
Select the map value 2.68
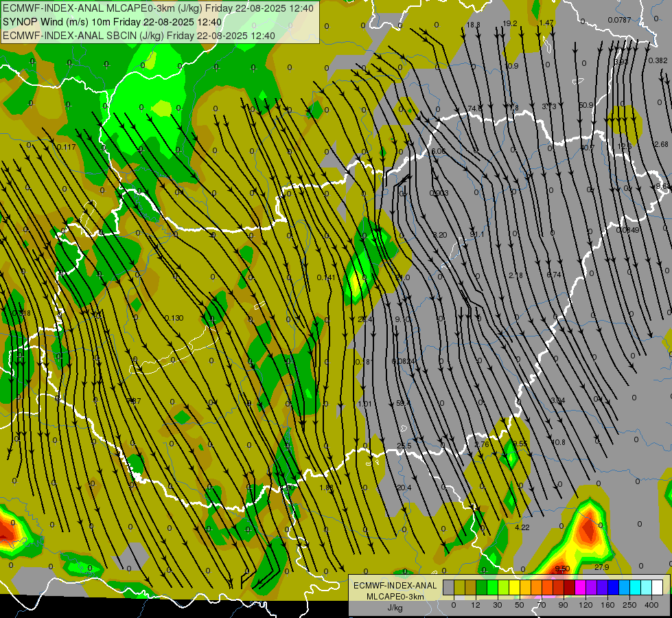tap(661, 144)
